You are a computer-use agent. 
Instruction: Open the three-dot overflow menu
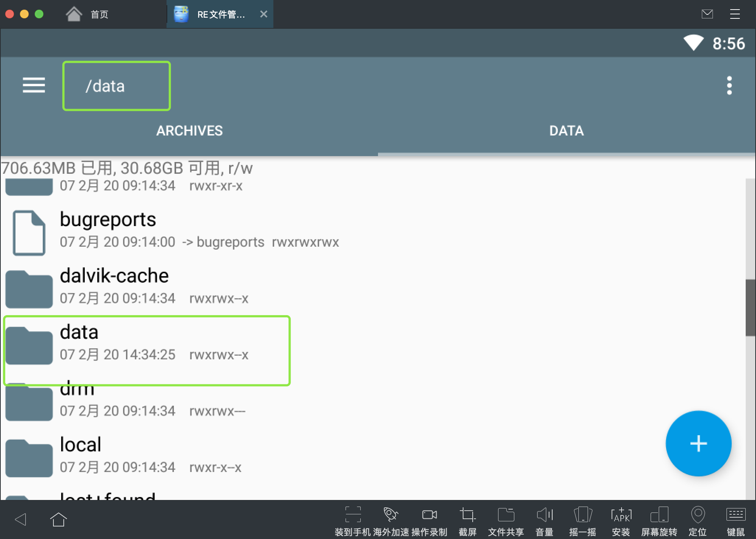pos(729,85)
